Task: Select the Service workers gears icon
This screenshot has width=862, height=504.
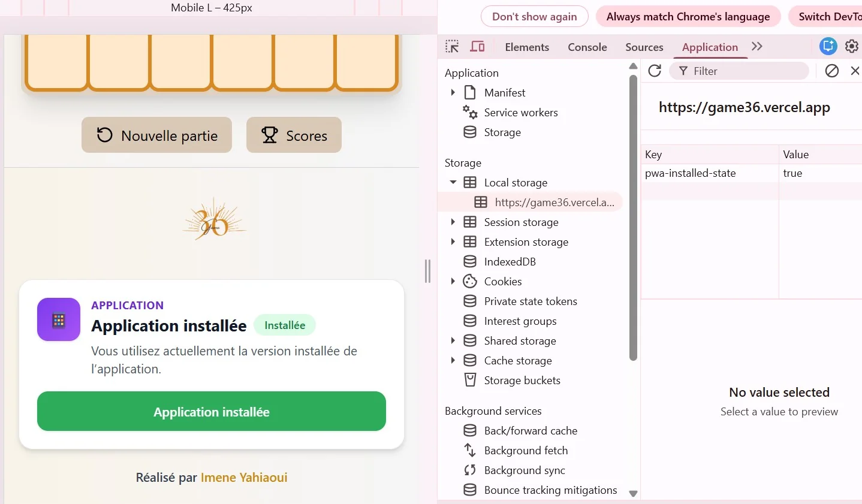Action: pos(470,112)
